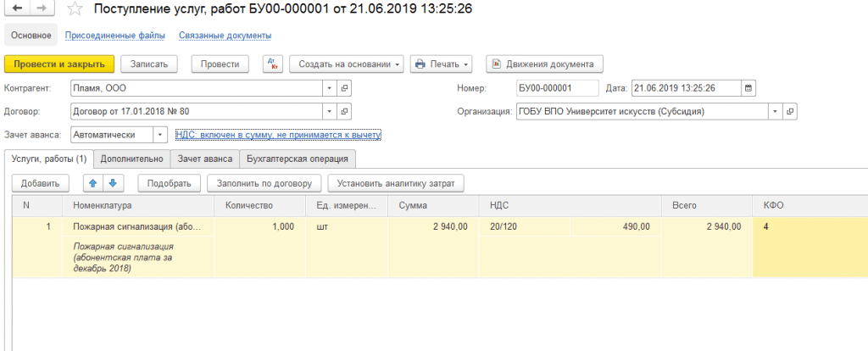
Task: Expand the Контрагент dropdown list
Action: (x=330, y=88)
